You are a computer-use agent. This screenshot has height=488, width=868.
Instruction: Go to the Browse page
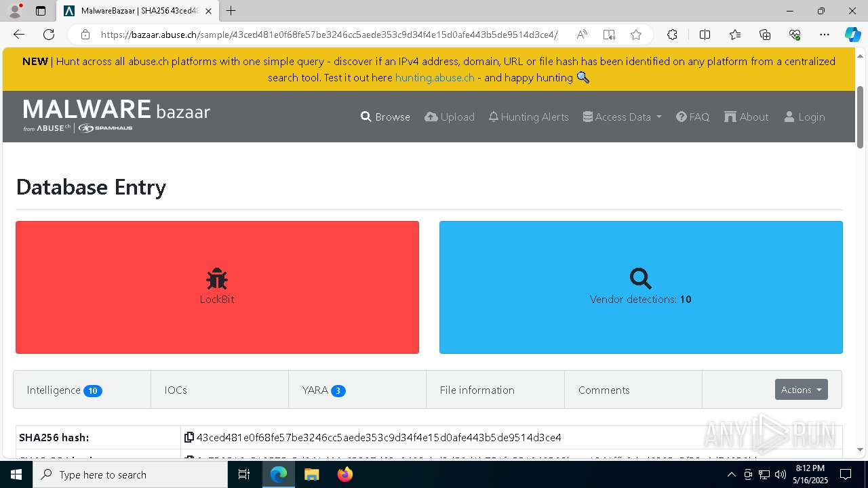(385, 117)
